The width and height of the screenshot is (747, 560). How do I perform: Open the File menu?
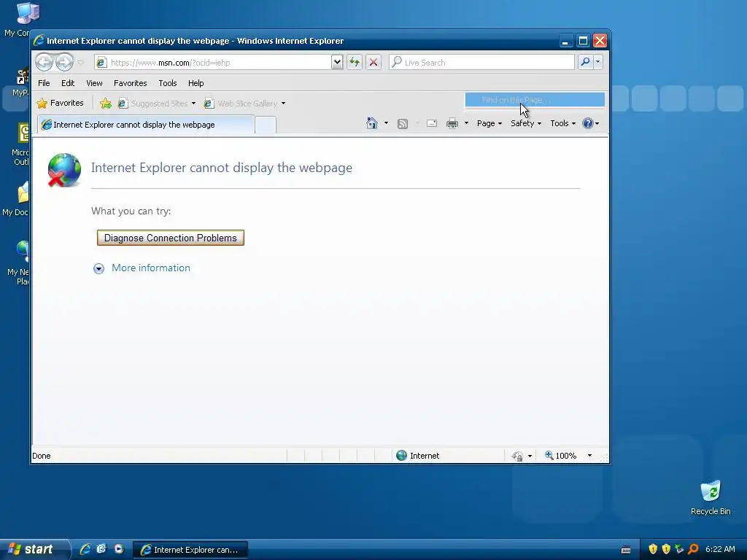coord(44,83)
